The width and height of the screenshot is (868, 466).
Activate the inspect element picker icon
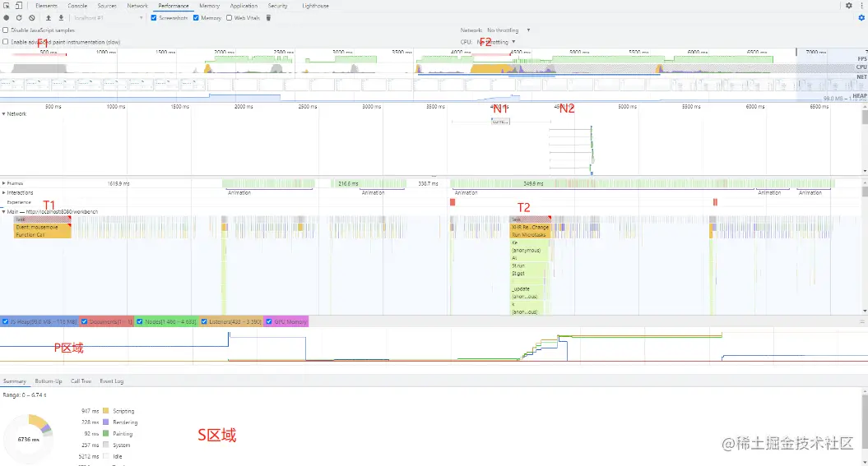pyautogui.click(x=7, y=6)
